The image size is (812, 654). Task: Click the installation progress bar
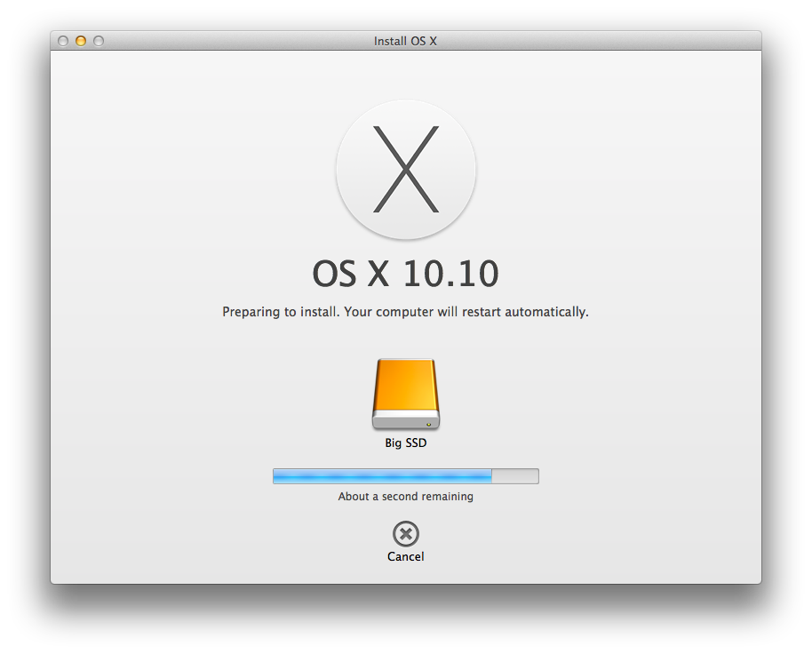coord(405,476)
